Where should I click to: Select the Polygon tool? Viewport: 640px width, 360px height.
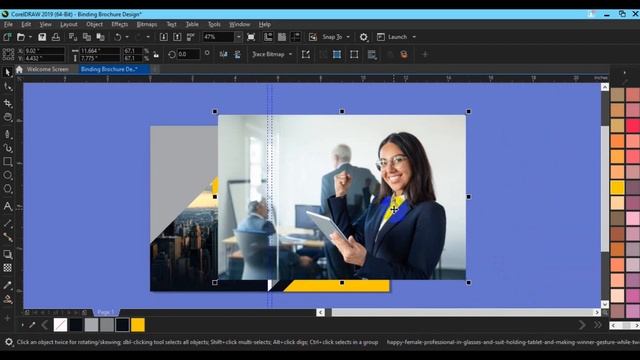point(7,189)
